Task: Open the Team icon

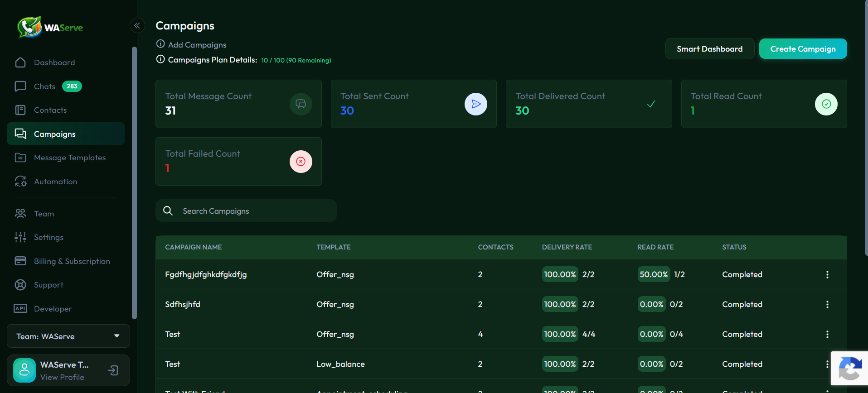Action: (20, 214)
